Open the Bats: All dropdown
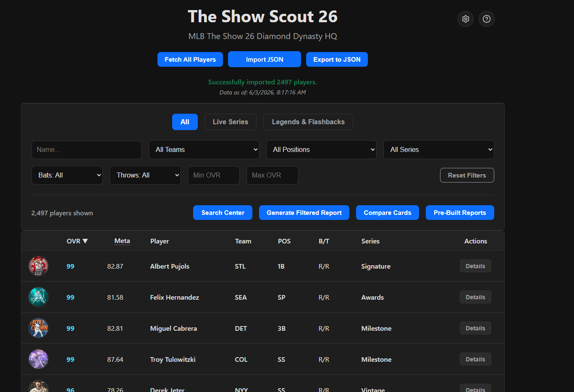Screen dimensions: 574x392 (x=67, y=175)
